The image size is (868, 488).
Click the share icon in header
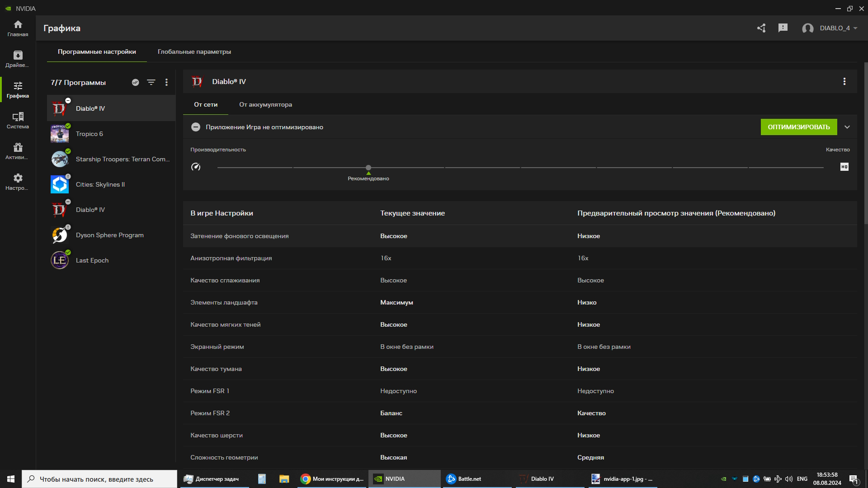pyautogui.click(x=761, y=28)
